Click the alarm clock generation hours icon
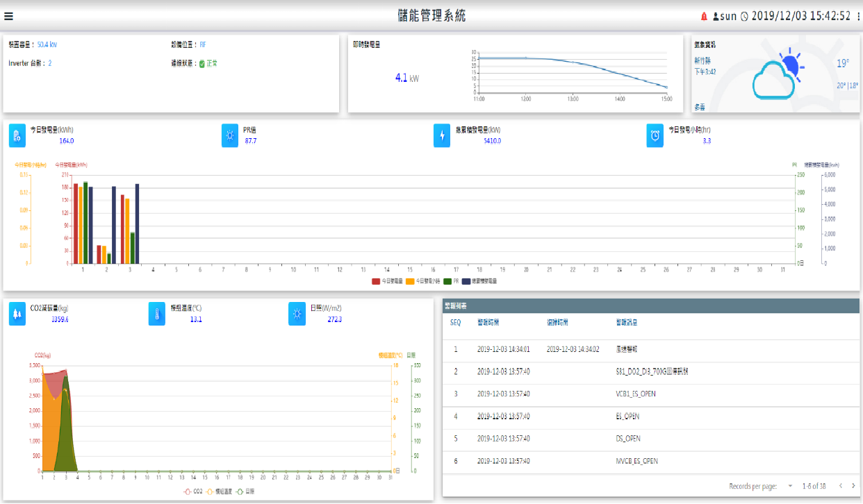The height and width of the screenshot is (504, 863). [655, 135]
